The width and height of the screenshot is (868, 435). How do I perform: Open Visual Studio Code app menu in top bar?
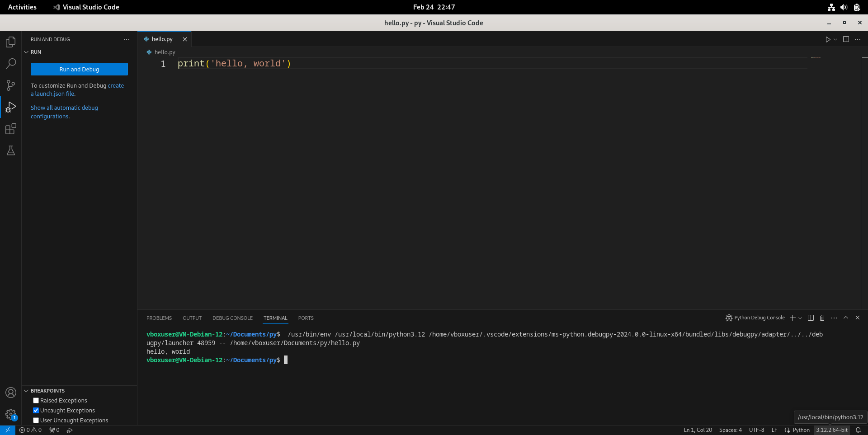(x=86, y=7)
